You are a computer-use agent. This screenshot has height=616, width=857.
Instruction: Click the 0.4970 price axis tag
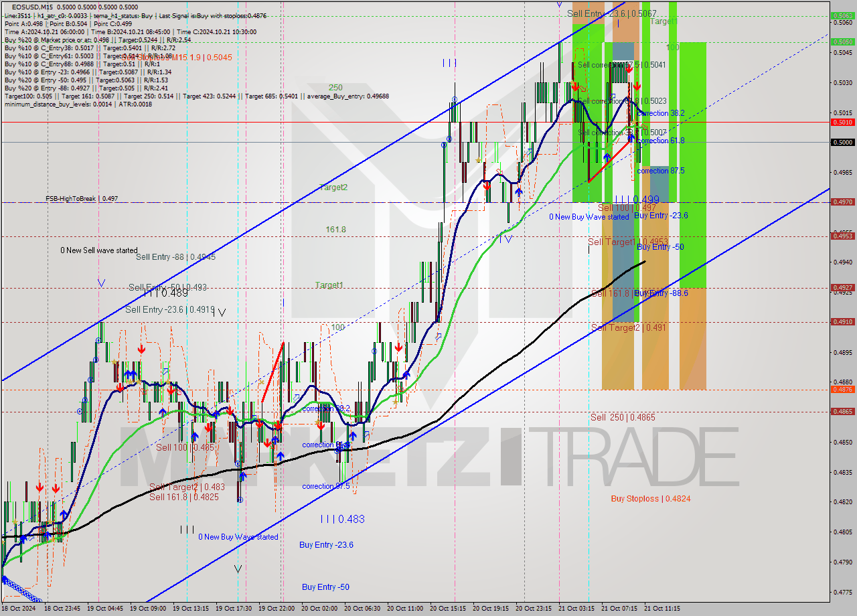coord(842,202)
